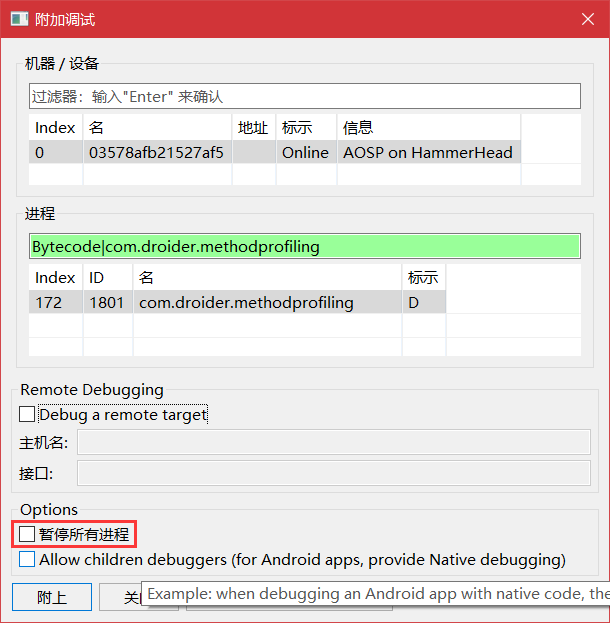
Task: Click the device Index column header
Action: tap(55, 128)
